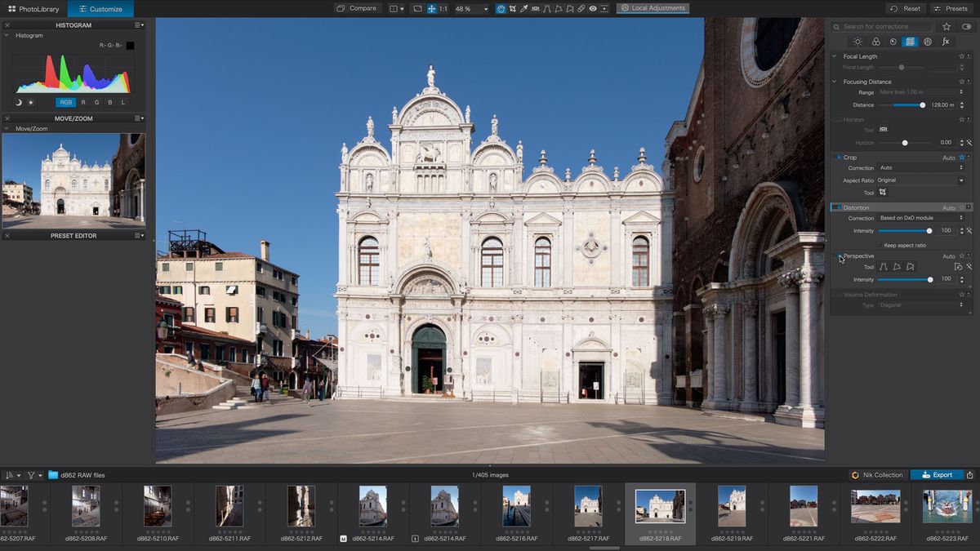Open the Preset Editor palette menu
The image size is (980, 551).
(x=139, y=236)
